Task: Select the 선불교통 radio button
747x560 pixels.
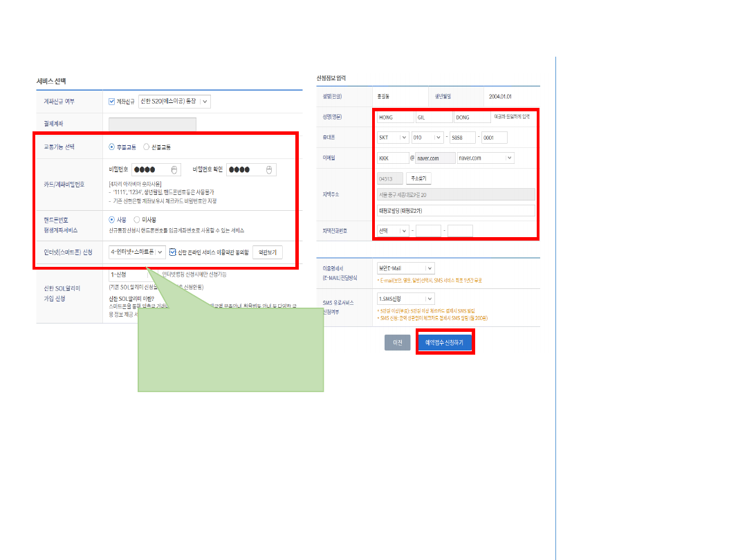Action: [x=146, y=147]
